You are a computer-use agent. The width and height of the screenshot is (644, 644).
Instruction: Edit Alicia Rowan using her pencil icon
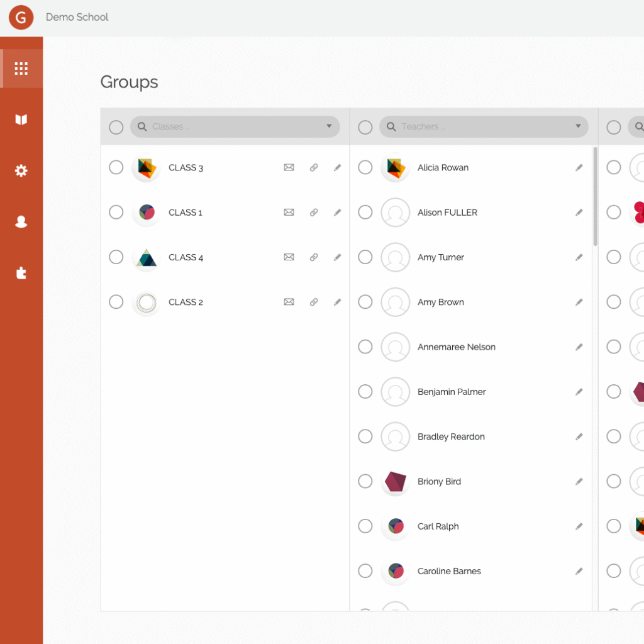pos(579,167)
